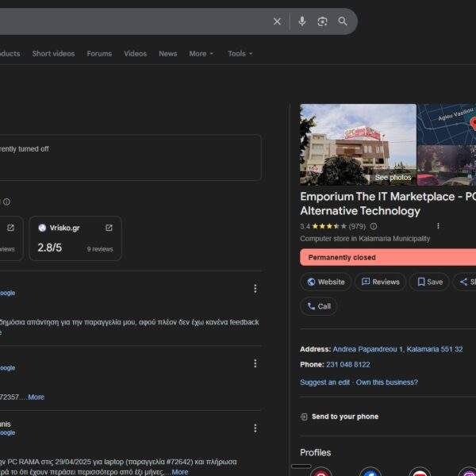
Task: Select the News search tab
Action: (167, 54)
